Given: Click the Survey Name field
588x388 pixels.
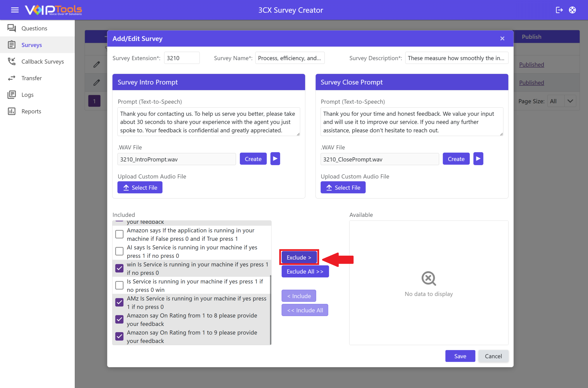Looking at the screenshot, I should click(290, 58).
